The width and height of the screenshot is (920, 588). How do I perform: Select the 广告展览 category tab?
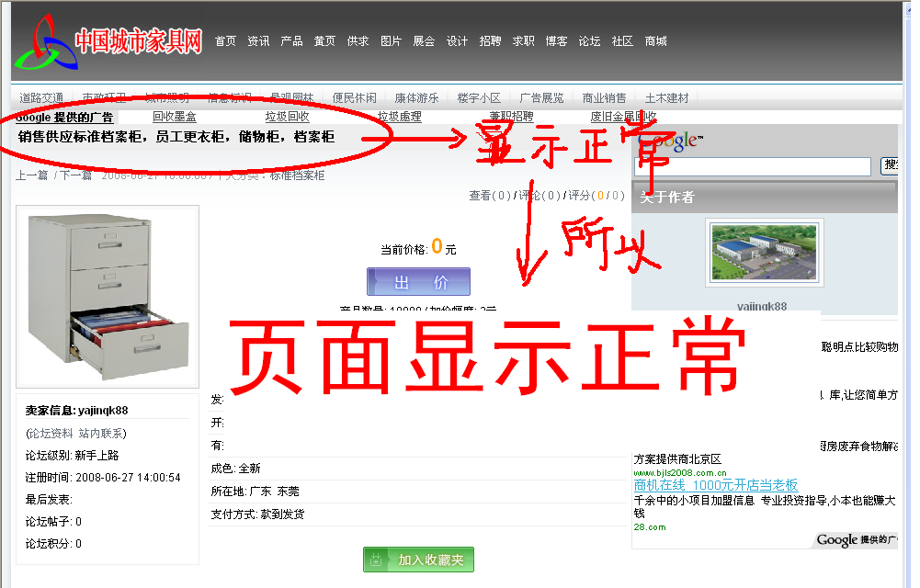[x=541, y=98]
